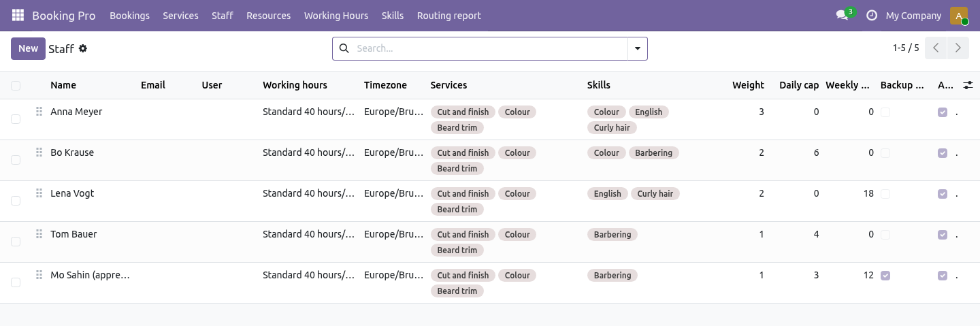Click Tom Bauer's Beard trim service tag
This screenshot has width=980, height=326.
click(457, 250)
